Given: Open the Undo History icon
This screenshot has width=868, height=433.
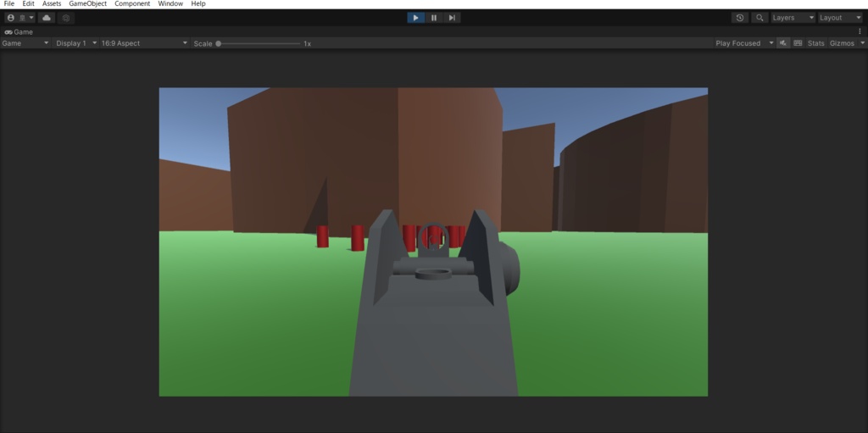Looking at the screenshot, I should coord(739,18).
